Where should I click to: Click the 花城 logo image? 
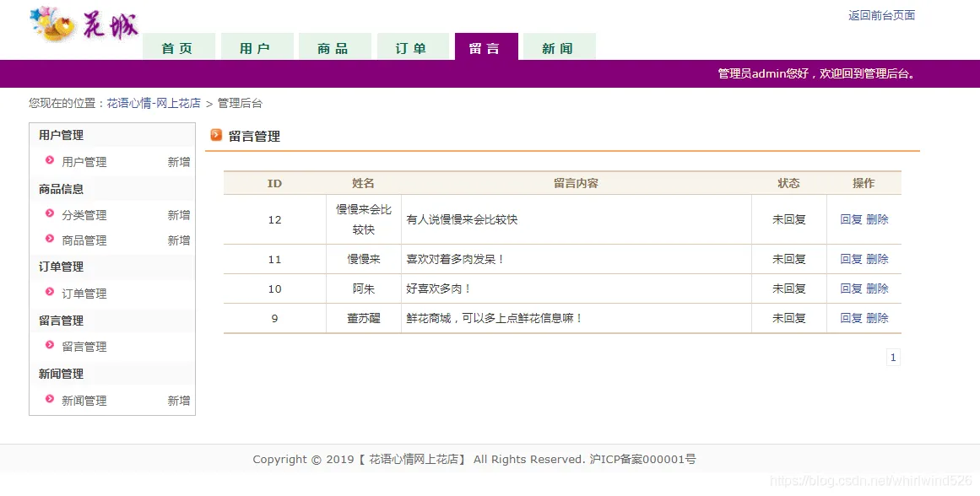pyautogui.click(x=84, y=25)
